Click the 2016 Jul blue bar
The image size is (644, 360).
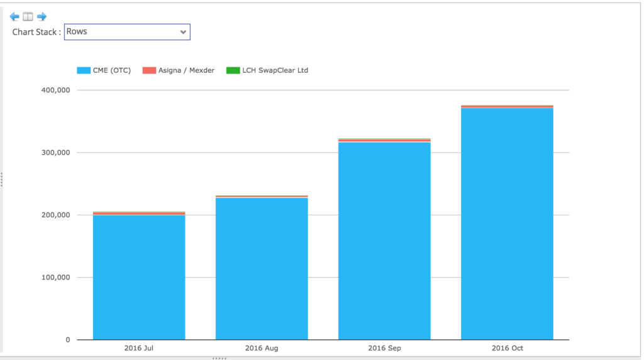tap(139, 277)
